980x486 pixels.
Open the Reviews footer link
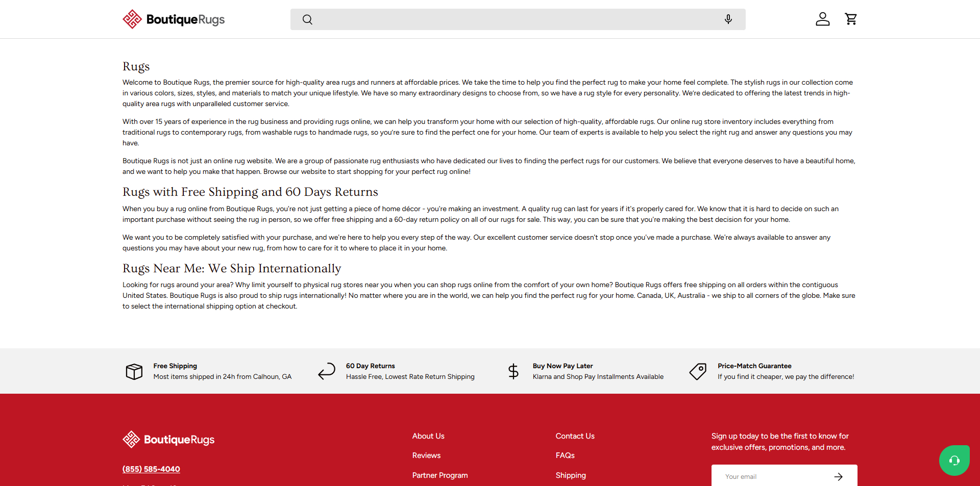[x=426, y=455]
